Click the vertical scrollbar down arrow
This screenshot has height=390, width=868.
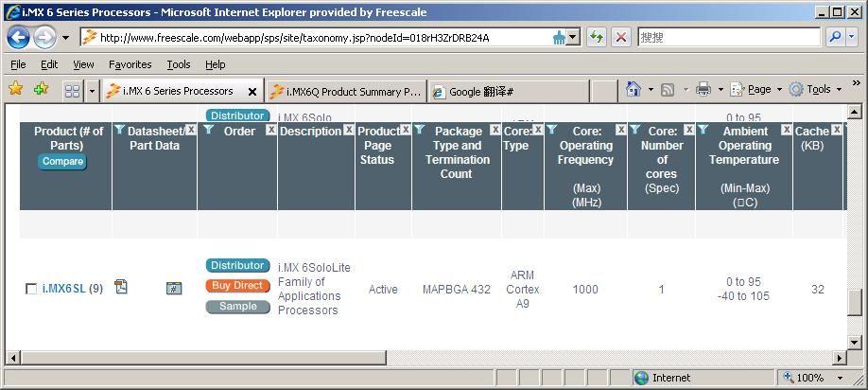[855, 343]
